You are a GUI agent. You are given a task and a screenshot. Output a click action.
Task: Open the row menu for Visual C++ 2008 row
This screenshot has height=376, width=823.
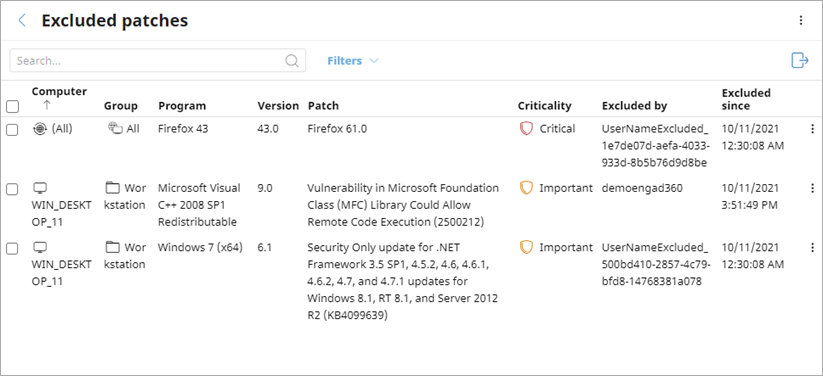[812, 188]
